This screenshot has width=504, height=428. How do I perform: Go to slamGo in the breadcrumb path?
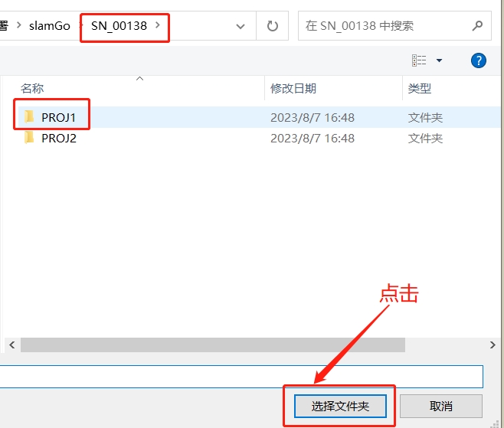[51, 26]
